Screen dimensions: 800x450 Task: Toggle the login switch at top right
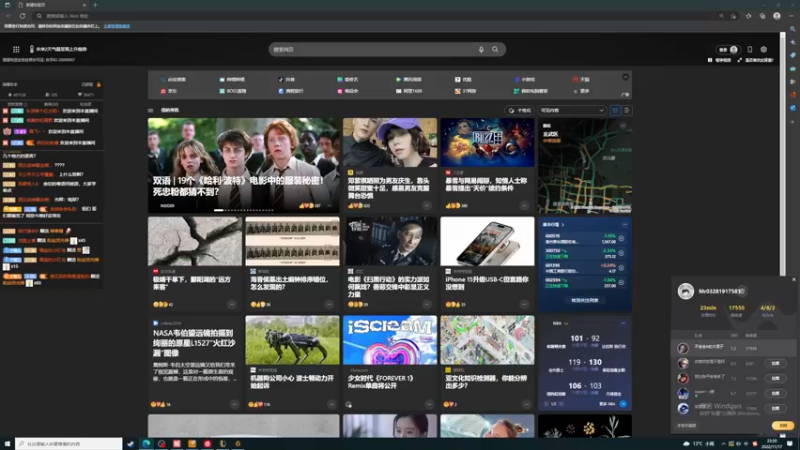[x=728, y=49]
